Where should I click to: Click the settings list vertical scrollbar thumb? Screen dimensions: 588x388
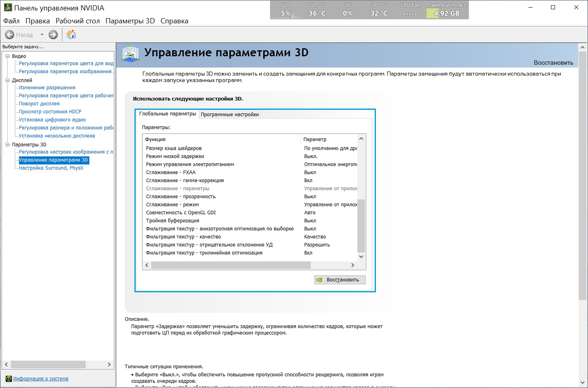[x=361, y=226]
